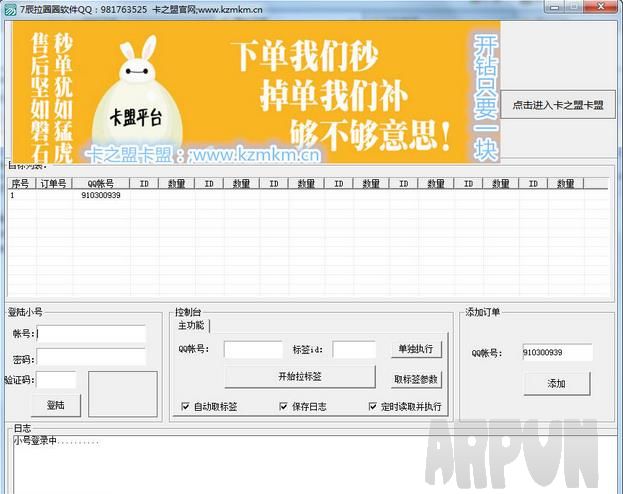Click the captcha image box

coord(123,394)
